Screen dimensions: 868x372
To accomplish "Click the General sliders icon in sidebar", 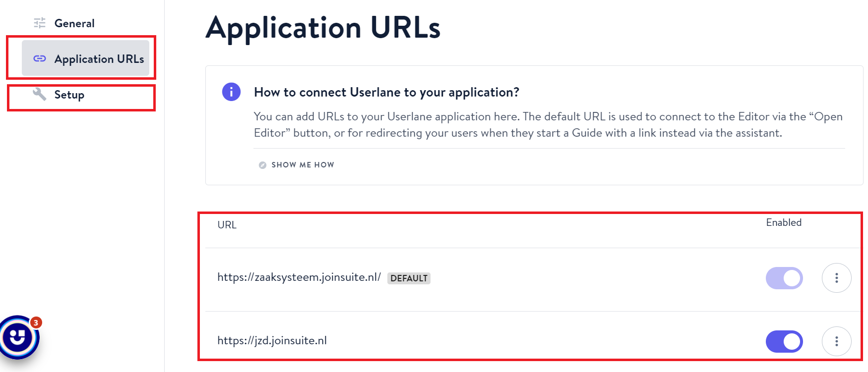I will (x=40, y=23).
